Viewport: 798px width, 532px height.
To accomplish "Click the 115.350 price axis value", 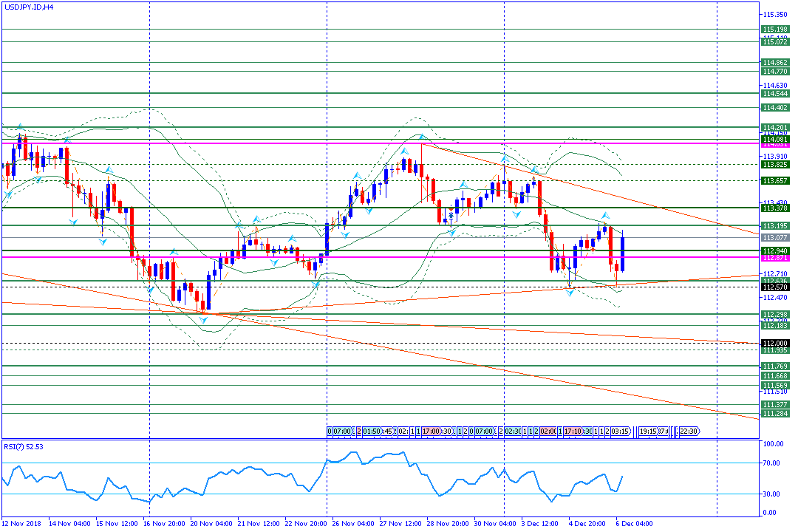I will click(x=776, y=14).
